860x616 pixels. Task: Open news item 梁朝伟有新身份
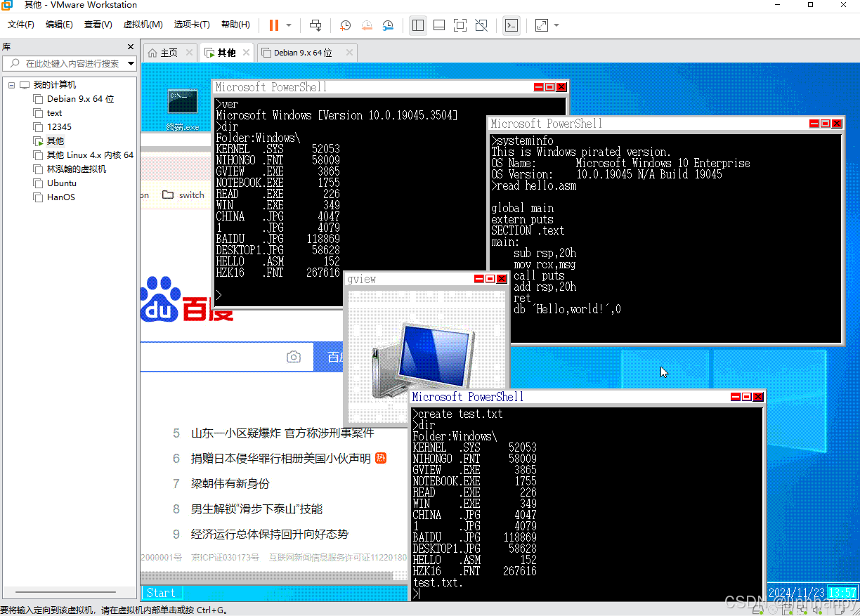click(230, 484)
